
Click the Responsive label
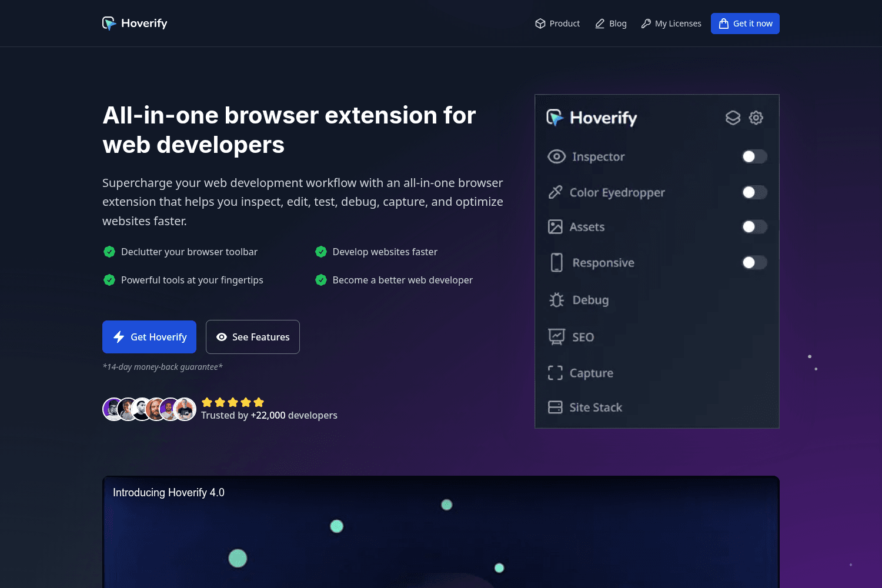(x=603, y=263)
